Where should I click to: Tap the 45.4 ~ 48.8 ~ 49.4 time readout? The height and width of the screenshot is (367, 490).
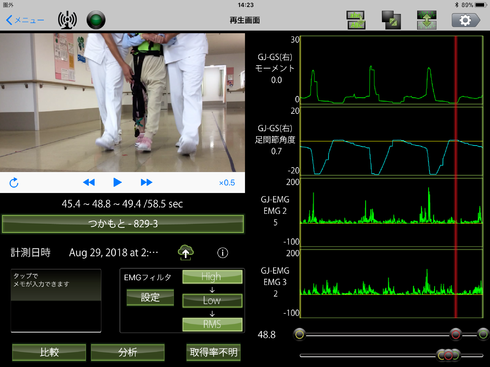click(122, 204)
